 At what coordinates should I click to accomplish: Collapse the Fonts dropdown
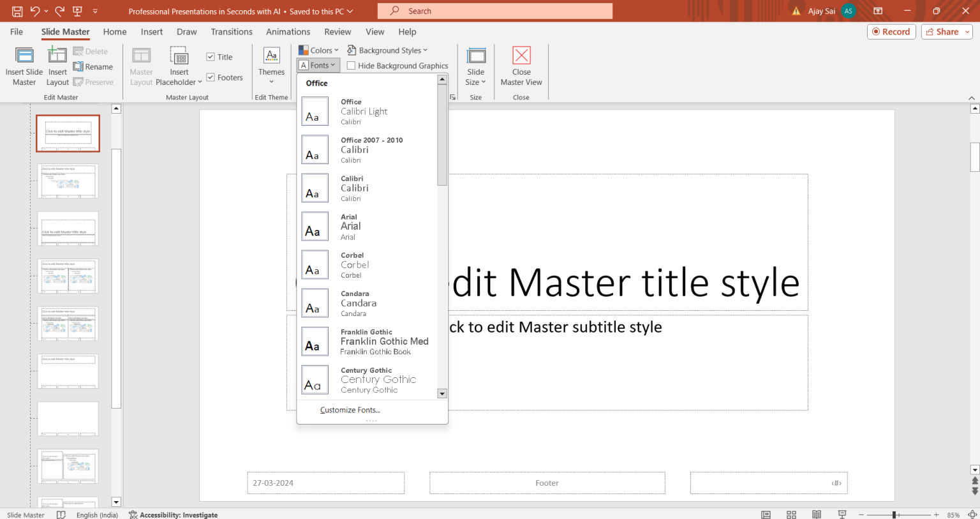point(317,65)
